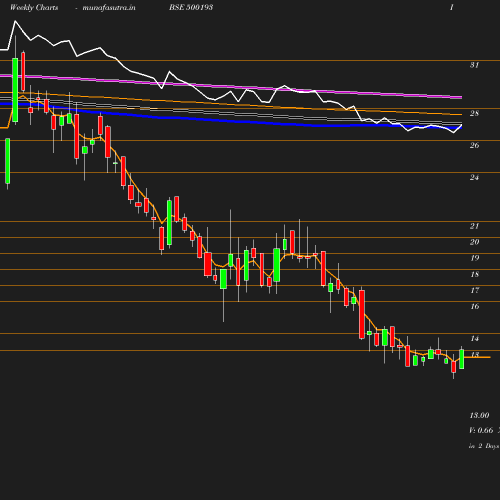Screen dimensions: 500x500
Task: Click the 'BSE 500193' symbol text
Action: coord(191,7)
